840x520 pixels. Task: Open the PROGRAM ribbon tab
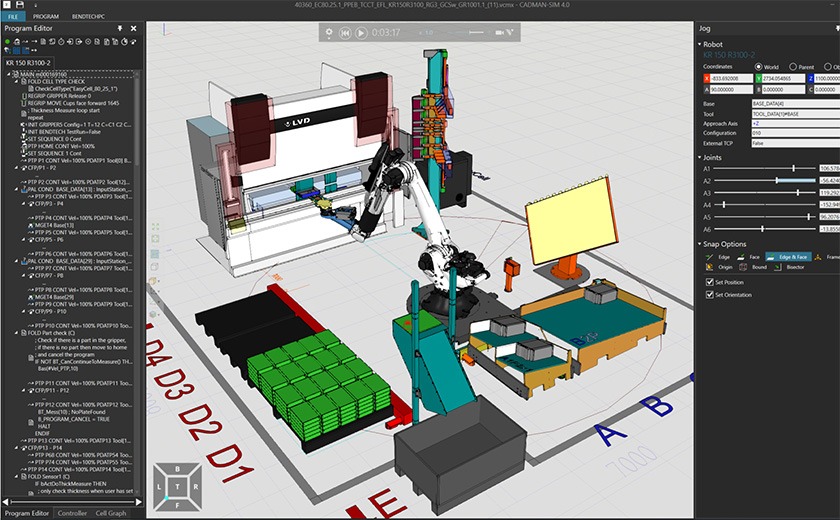45,17
